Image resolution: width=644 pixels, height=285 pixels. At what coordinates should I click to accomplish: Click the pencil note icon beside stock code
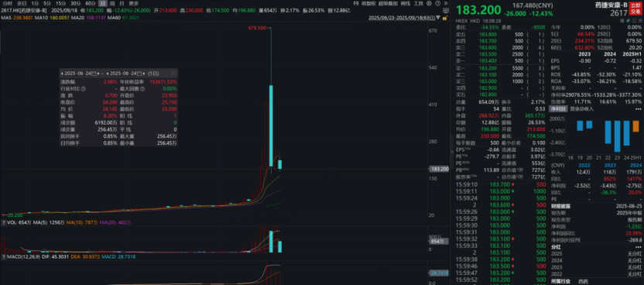(629, 21)
